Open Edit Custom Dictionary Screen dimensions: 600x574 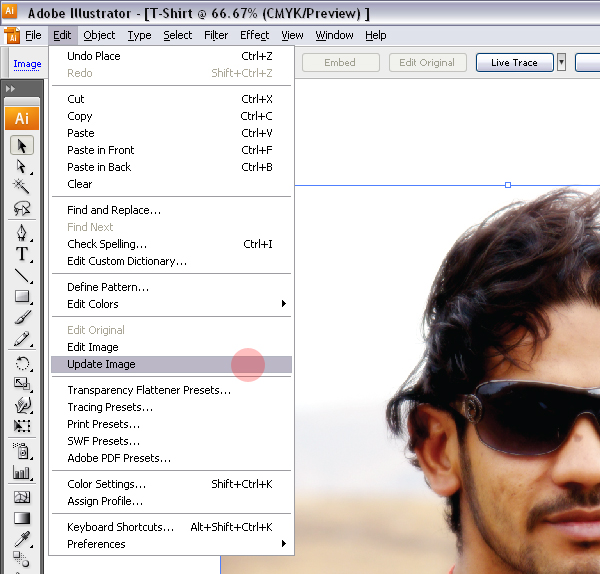(171, 261)
